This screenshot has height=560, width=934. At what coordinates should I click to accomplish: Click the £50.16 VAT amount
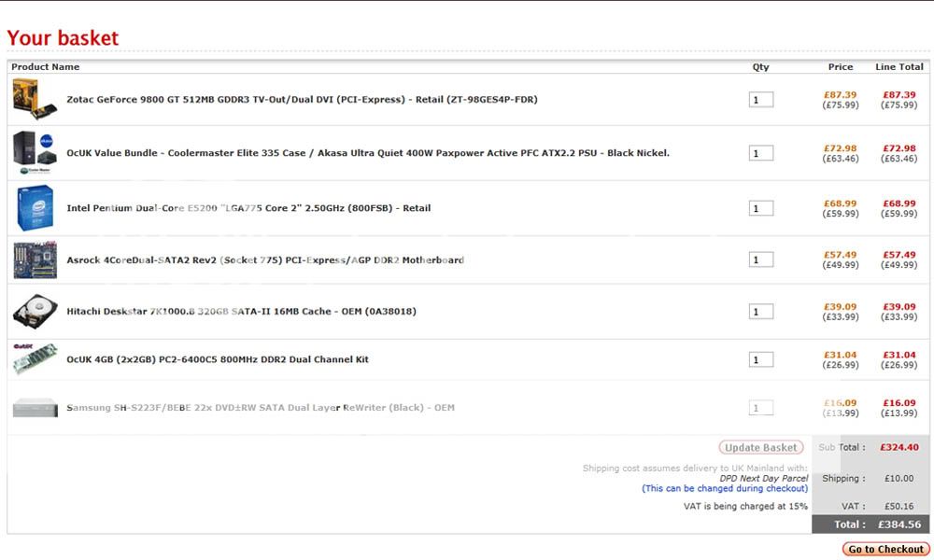899,507
